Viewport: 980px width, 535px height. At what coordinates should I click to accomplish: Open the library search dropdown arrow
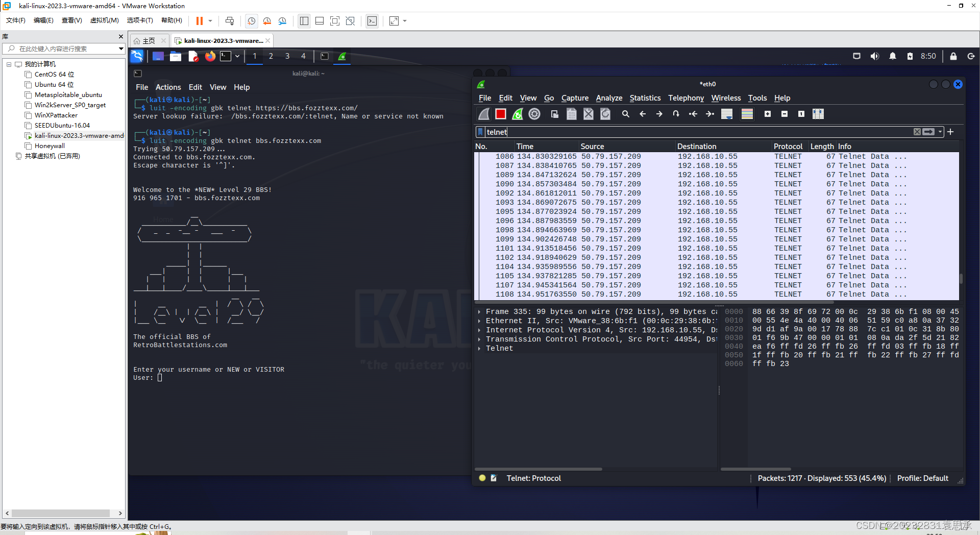click(121, 48)
